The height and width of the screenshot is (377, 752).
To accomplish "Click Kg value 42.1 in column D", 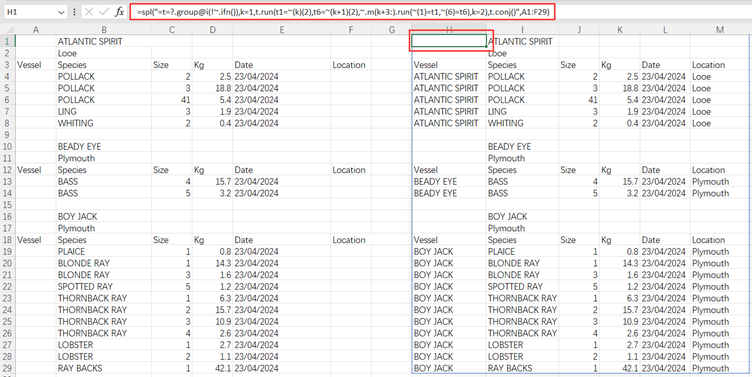I will coord(223,368).
